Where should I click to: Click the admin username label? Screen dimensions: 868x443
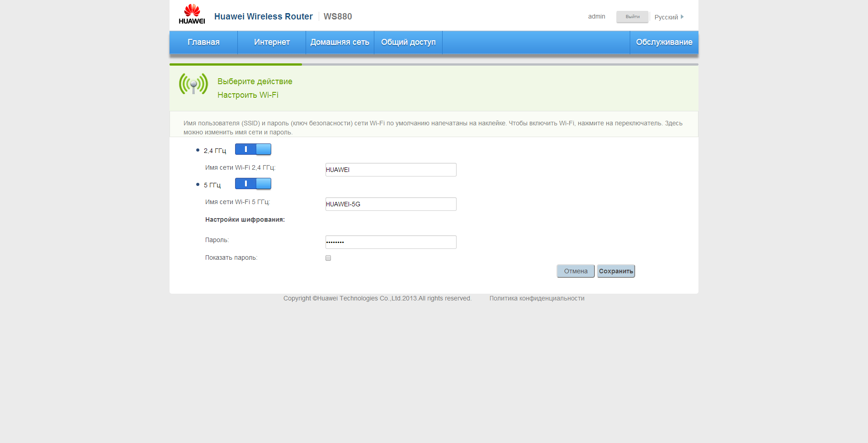[x=596, y=16]
